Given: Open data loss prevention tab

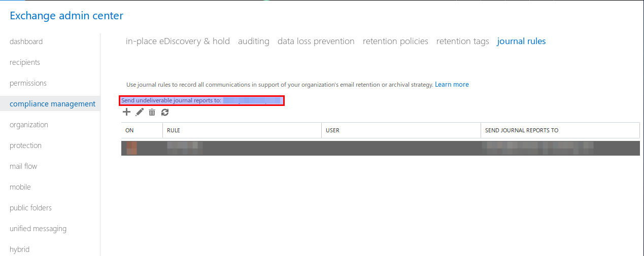Looking at the screenshot, I should 316,42.
